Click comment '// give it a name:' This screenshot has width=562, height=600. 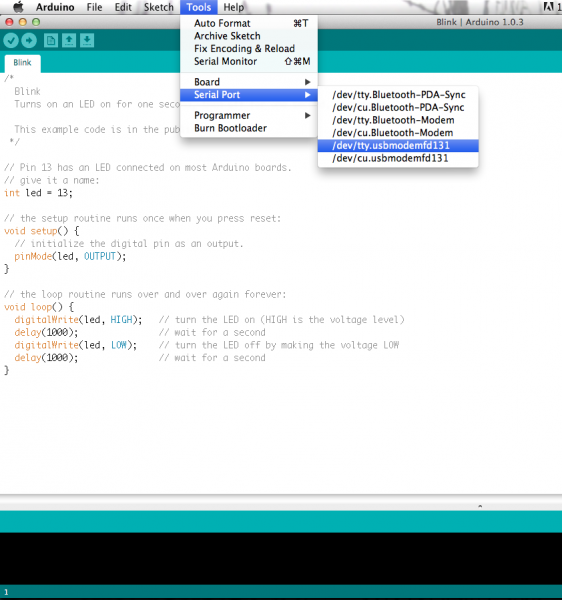52,180
